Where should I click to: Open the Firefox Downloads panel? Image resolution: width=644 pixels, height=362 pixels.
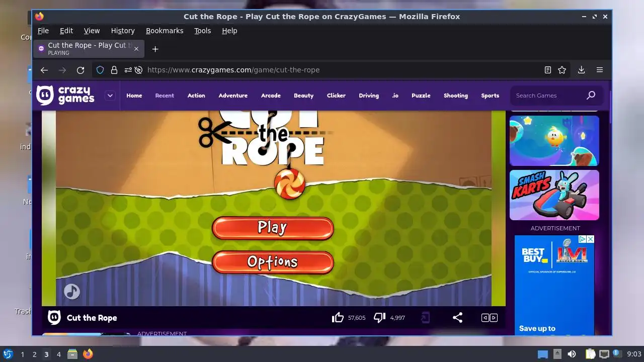coord(581,70)
